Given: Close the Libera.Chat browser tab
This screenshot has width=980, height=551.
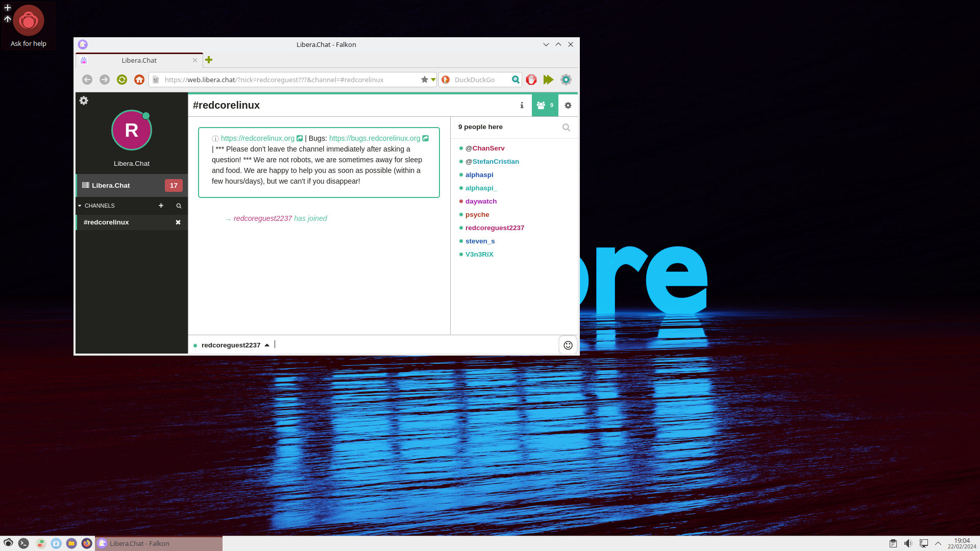Looking at the screenshot, I should tap(195, 60).
